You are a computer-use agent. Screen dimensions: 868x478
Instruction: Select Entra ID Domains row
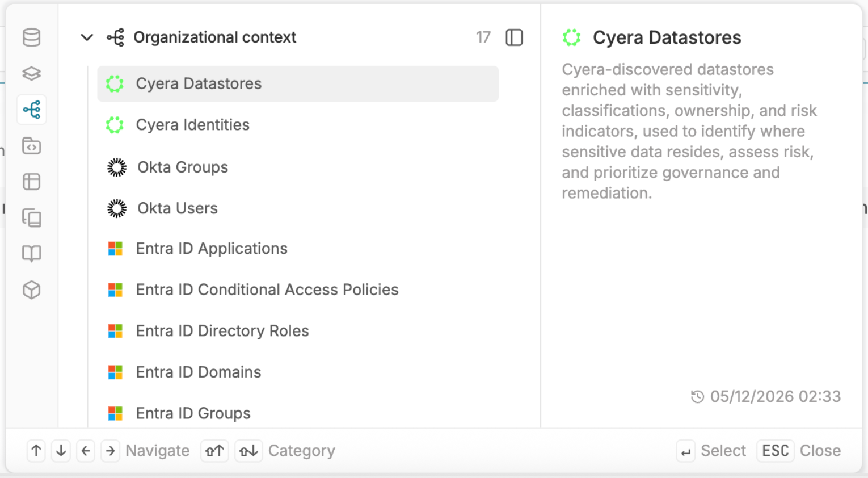pos(298,372)
